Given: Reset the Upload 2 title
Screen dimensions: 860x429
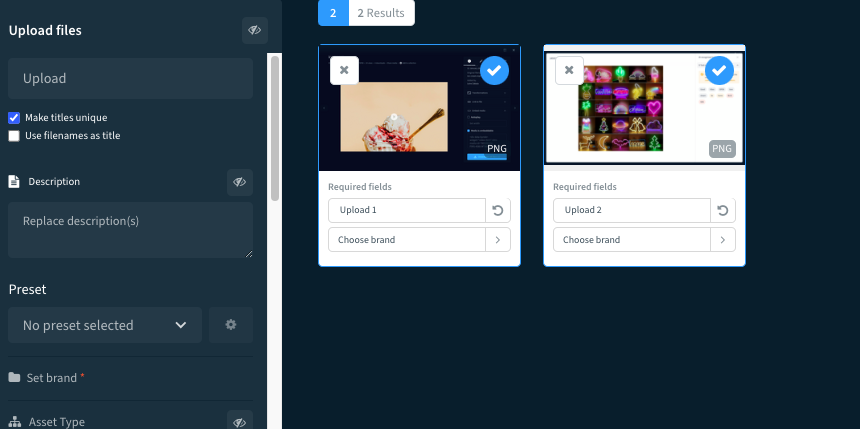Looking at the screenshot, I should coord(723,210).
